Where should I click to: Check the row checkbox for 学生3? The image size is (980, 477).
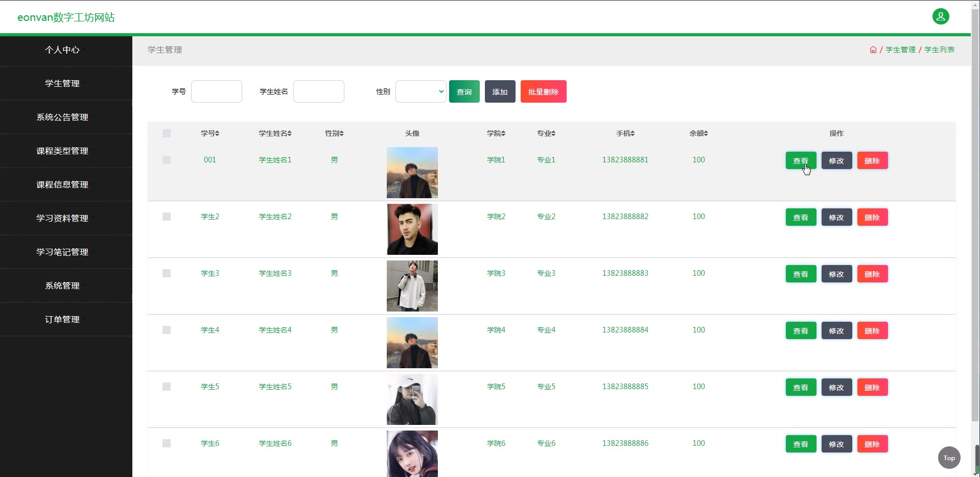coord(167,273)
